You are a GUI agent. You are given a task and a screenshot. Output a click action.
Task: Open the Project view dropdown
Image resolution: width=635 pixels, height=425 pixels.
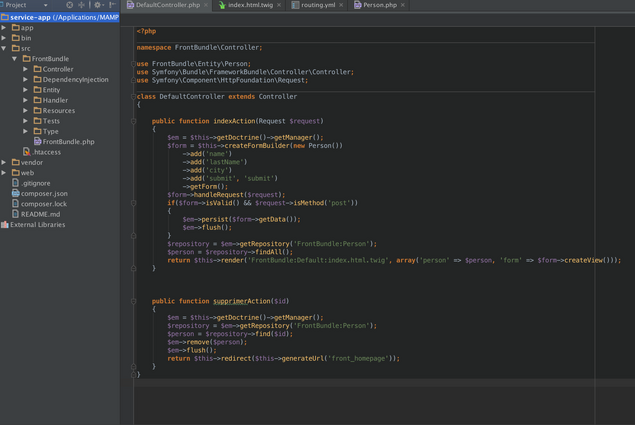tap(45, 5)
